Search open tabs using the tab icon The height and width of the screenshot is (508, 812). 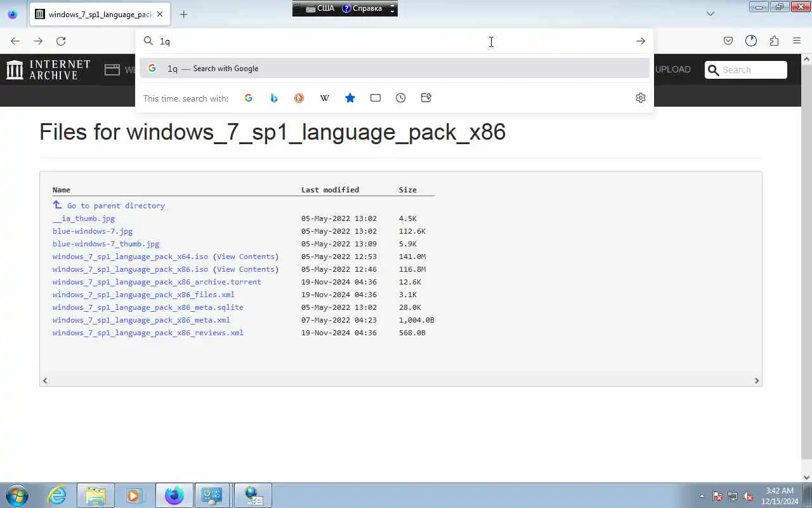click(x=376, y=98)
